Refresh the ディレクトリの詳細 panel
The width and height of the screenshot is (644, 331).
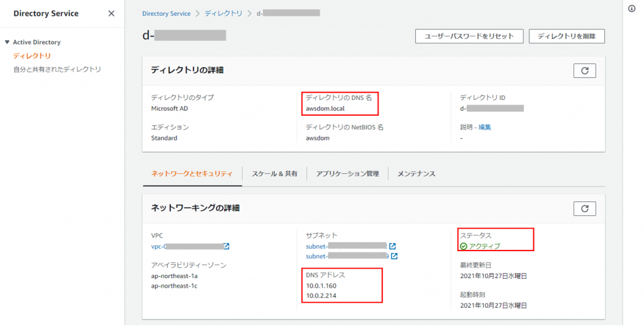[584, 70]
